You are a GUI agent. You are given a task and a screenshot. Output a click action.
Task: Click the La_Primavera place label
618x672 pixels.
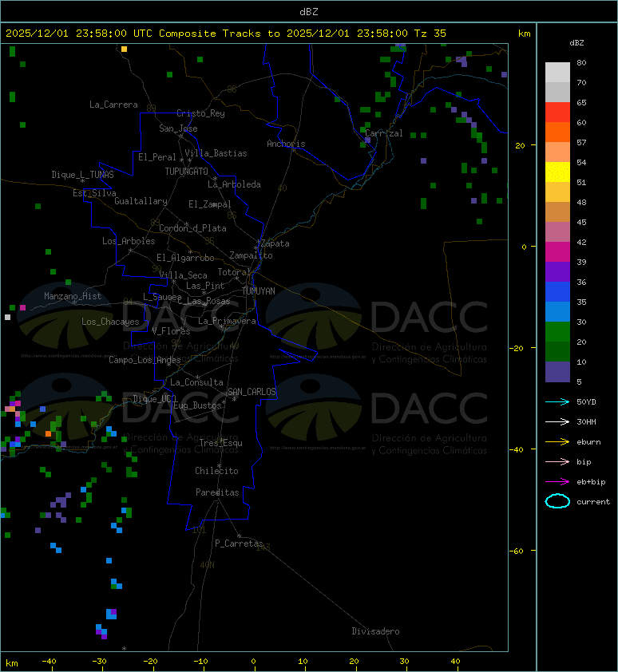pyautogui.click(x=227, y=321)
